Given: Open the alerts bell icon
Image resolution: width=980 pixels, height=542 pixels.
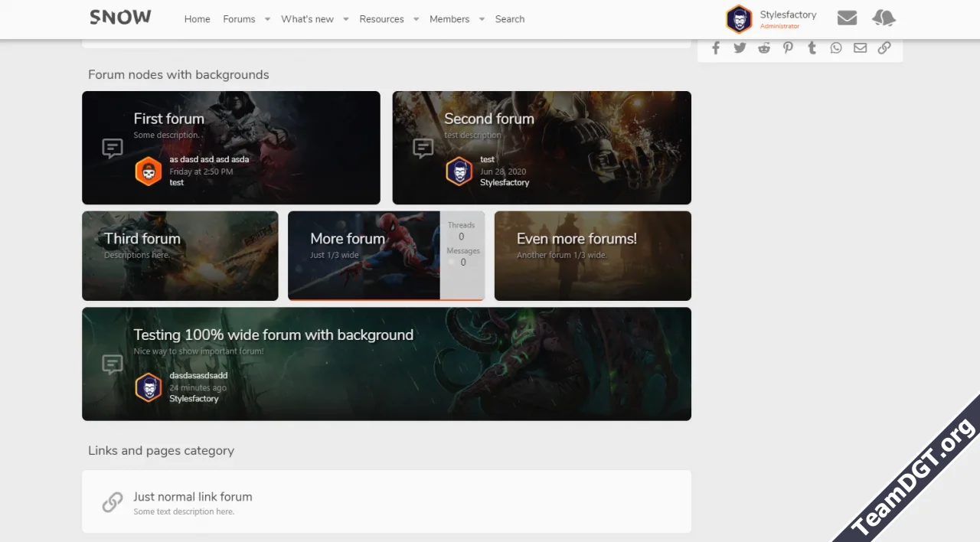Looking at the screenshot, I should pos(884,18).
